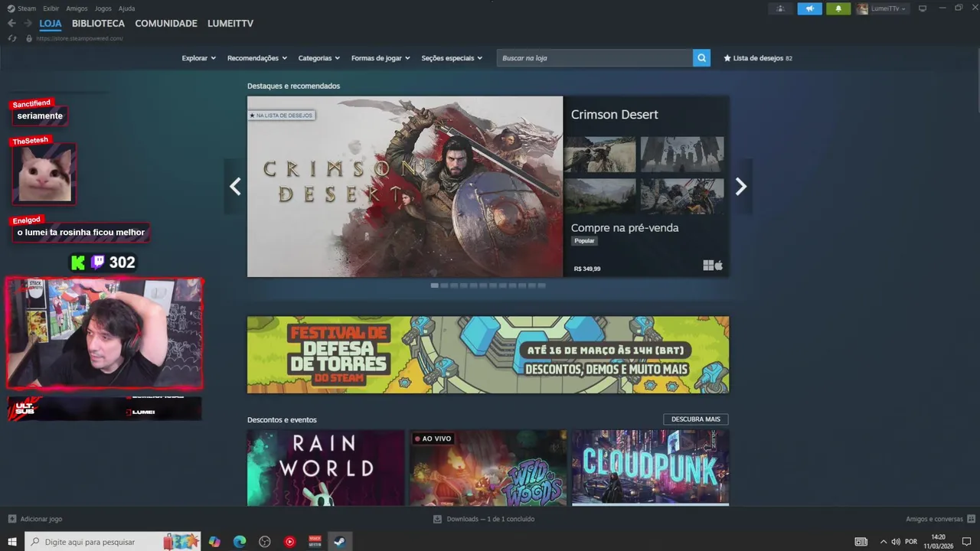Open Crimson Desert main capsule image
Viewport: 980px width, 551px height.
coord(405,187)
